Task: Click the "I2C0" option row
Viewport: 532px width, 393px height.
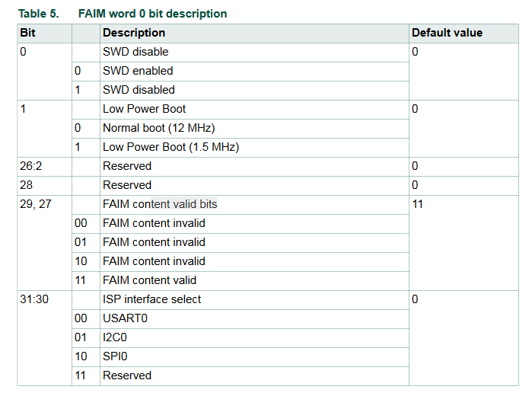Action: (x=116, y=337)
